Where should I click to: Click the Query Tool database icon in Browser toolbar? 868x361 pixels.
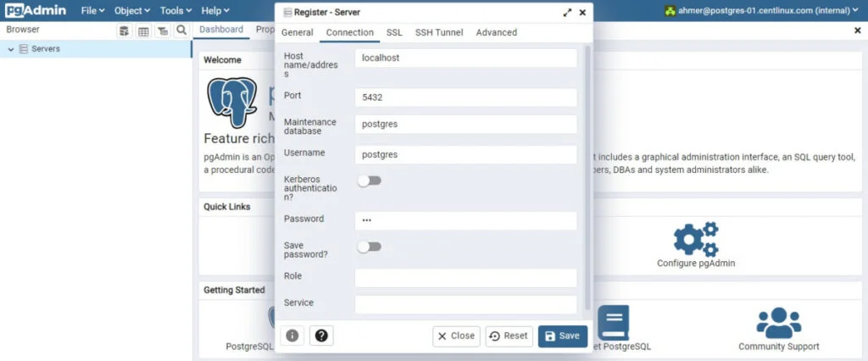pyautogui.click(x=125, y=31)
